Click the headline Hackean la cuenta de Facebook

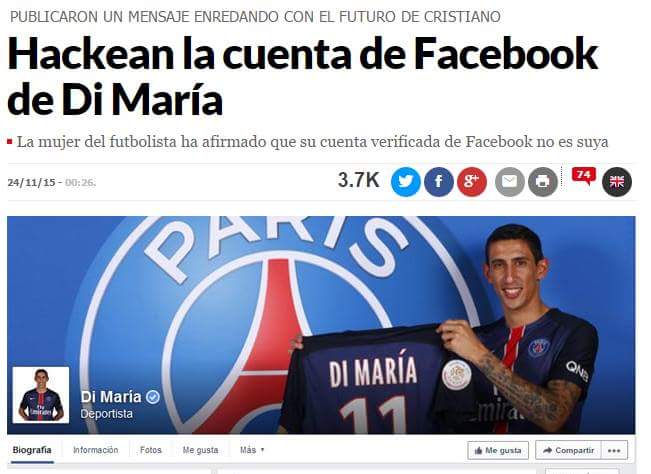[302, 55]
